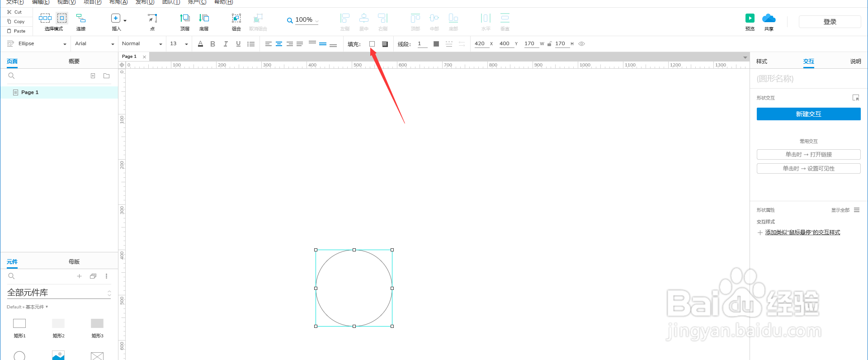Align center with 居中 icon

click(x=364, y=18)
